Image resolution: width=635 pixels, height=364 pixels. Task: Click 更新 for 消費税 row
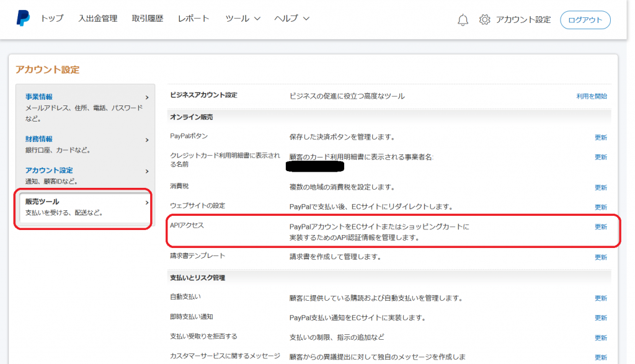600,187
